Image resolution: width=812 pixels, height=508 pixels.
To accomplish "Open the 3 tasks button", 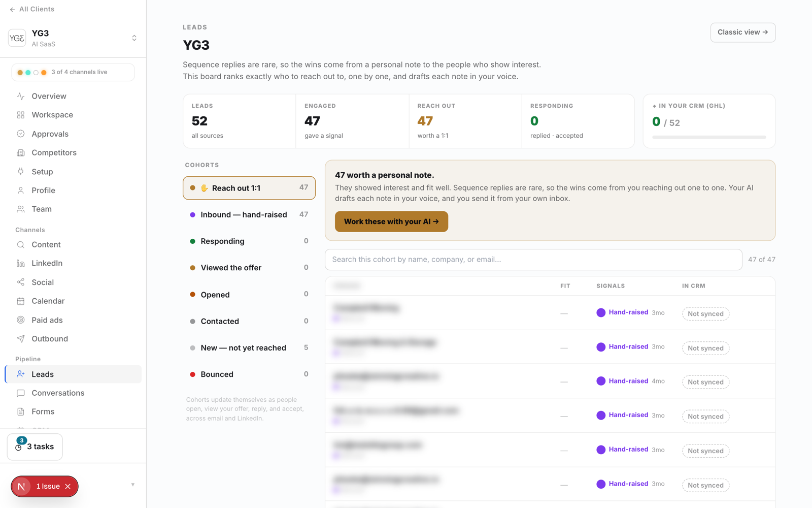I will pyautogui.click(x=35, y=447).
